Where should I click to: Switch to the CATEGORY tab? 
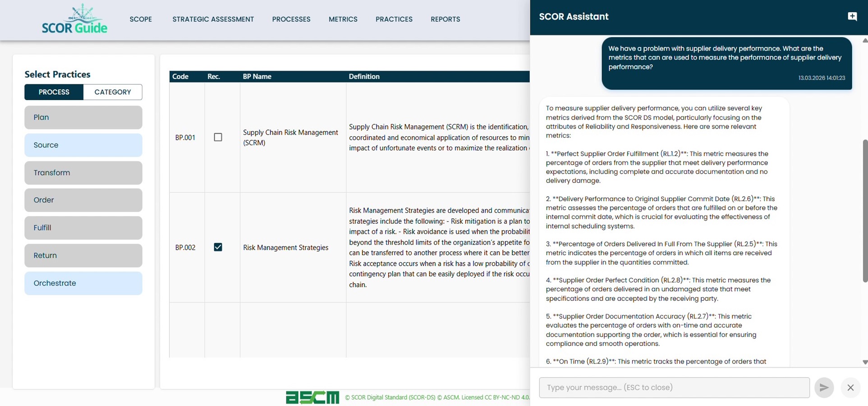tap(113, 92)
